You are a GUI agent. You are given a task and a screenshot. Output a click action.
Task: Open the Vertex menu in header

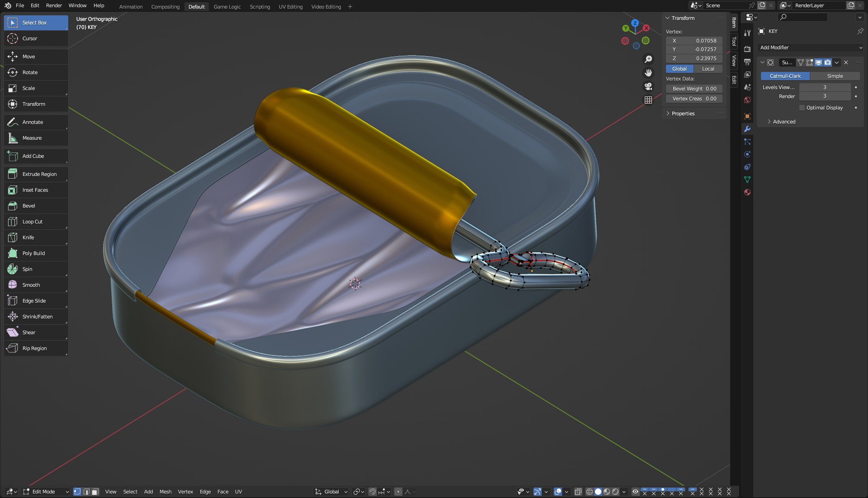(x=185, y=492)
